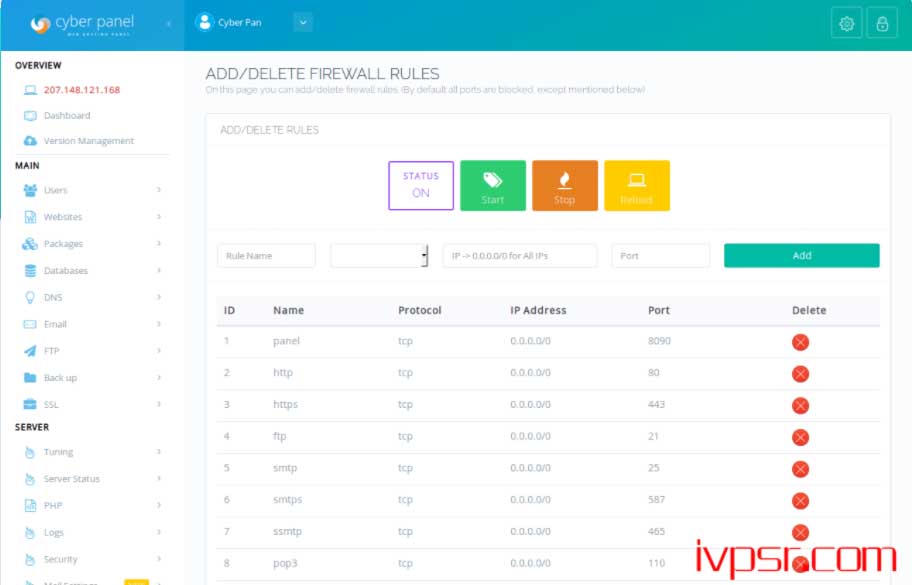Stop the firewall with orange button
The image size is (912, 585).
coord(565,186)
